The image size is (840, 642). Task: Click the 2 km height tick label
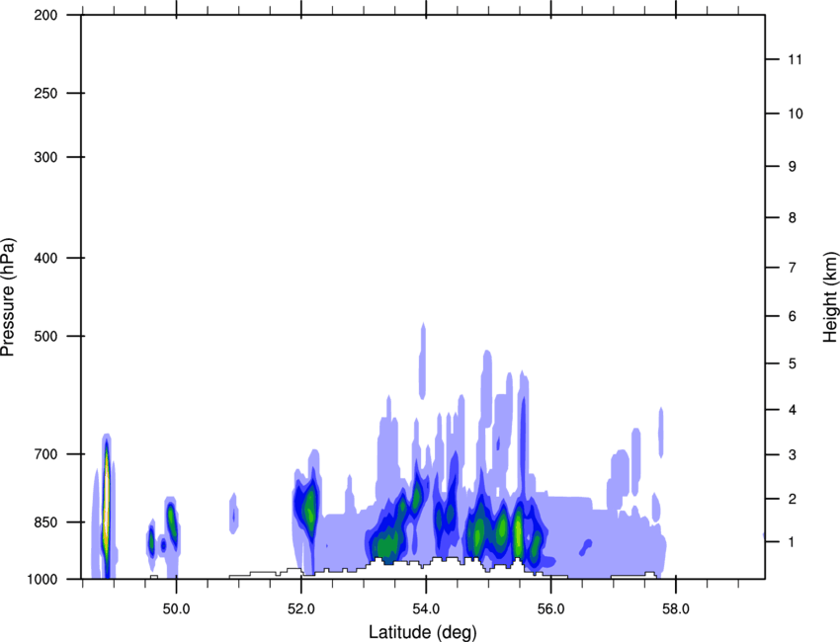[793, 499]
